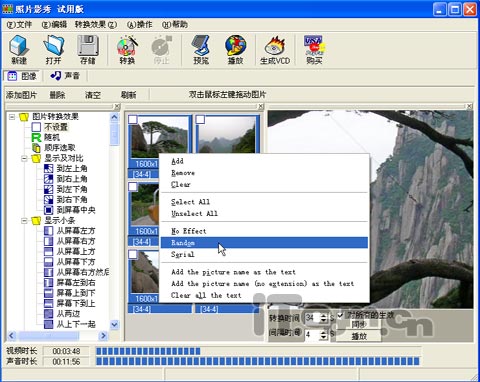Check the checkbox on the rock cliff thumbnail

133,254
